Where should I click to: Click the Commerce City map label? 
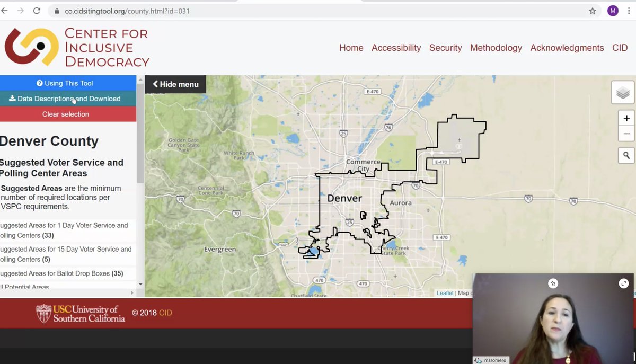(x=363, y=165)
